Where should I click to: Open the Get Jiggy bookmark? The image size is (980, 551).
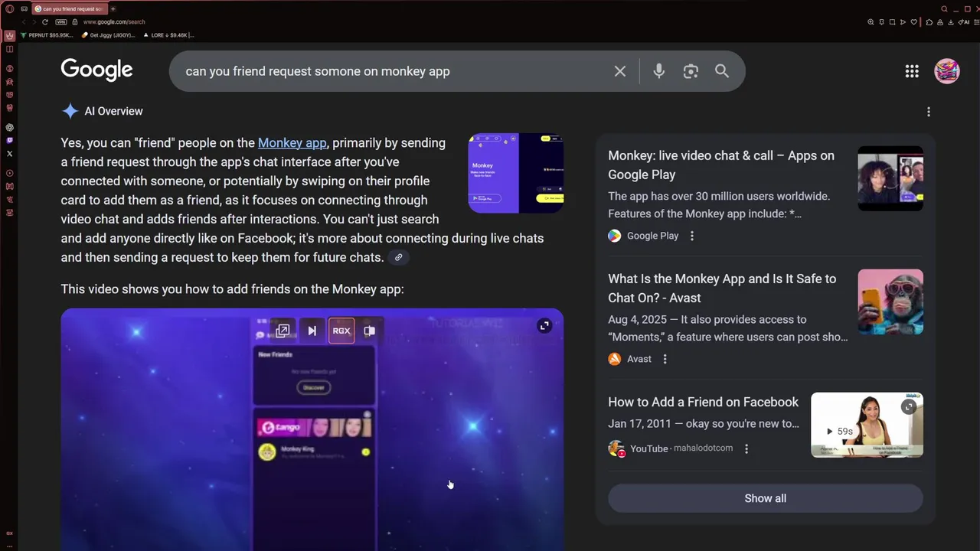coord(108,35)
